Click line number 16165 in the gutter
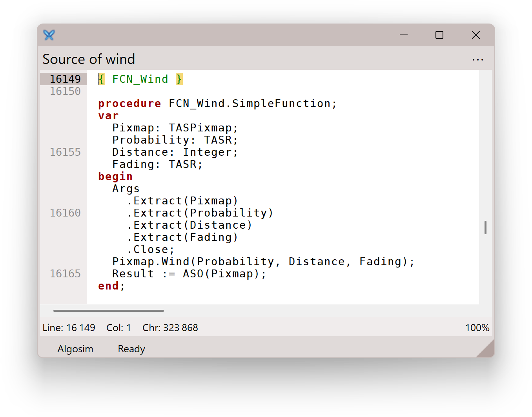Image resolution: width=532 pixels, height=417 pixels. pos(65,273)
